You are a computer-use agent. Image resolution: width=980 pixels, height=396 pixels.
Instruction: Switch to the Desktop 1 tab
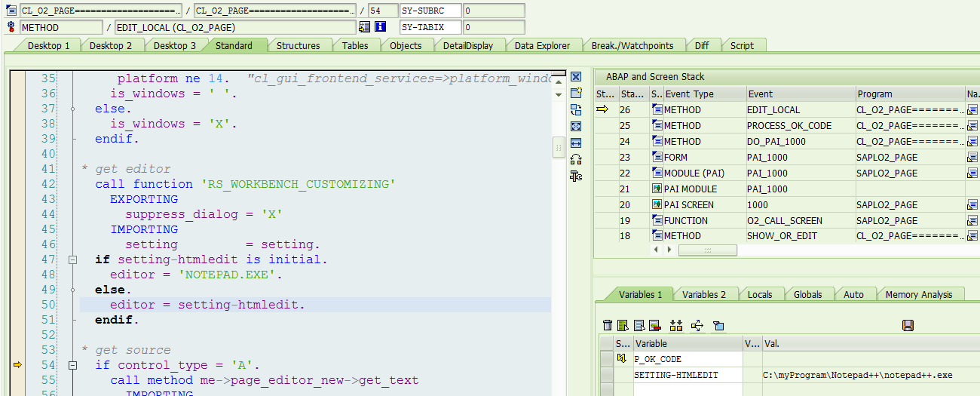[49, 45]
